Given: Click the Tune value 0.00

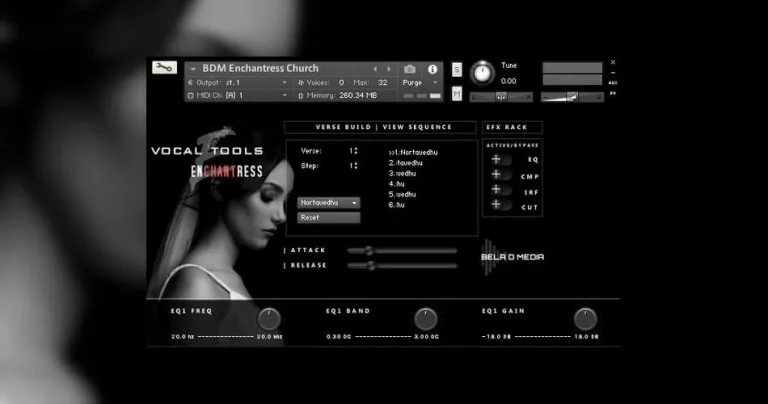Looking at the screenshot, I should [x=508, y=81].
